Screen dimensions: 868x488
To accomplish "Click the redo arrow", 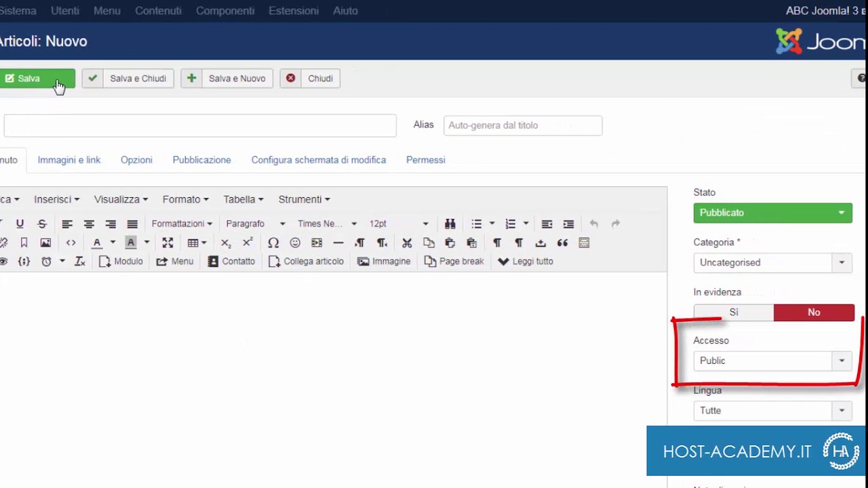I will pos(616,224).
